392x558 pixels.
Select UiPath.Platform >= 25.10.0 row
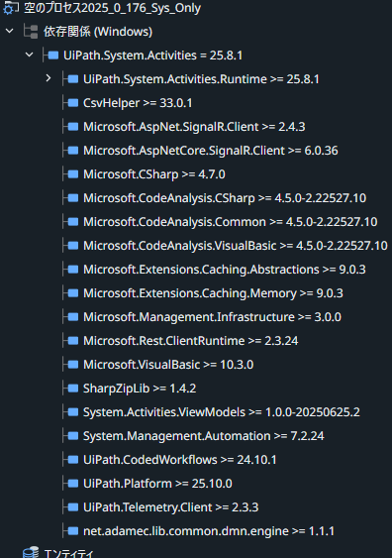pos(157,484)
